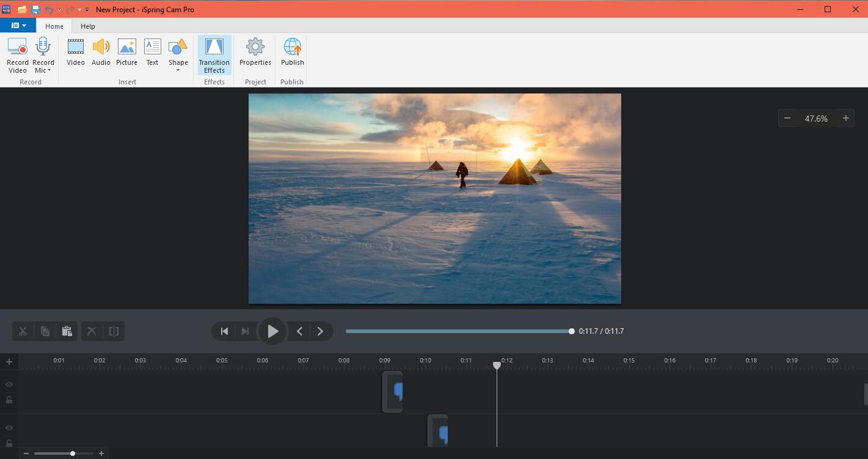Zoom out the timeline scale
The height and width of the screenshot is (459, 868).
26,453
